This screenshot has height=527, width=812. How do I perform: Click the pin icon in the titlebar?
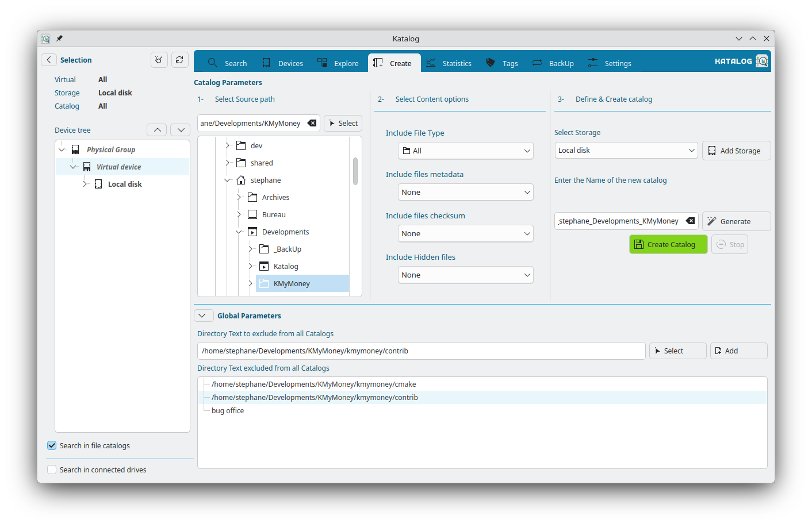59,39
